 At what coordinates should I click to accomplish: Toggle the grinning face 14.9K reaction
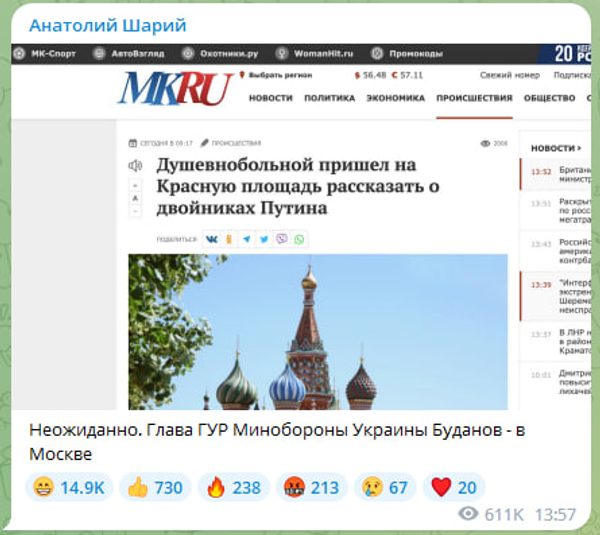pyautogui.click(x=68, y=487)
